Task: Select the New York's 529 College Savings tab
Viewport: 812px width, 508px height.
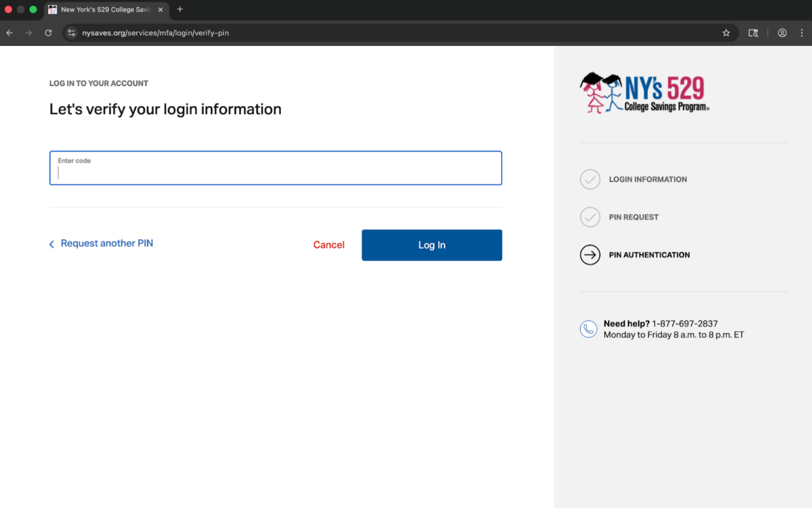Action: [106, 10]
